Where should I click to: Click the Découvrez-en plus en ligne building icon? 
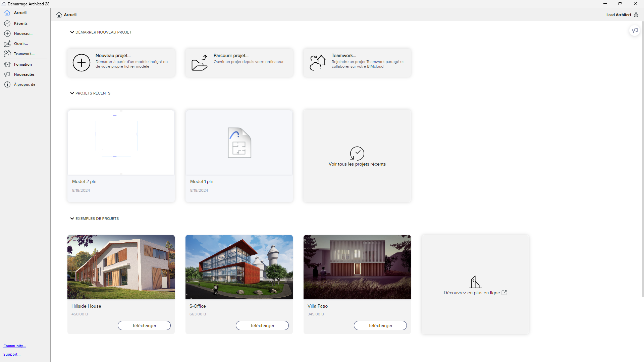click(475, 282)
